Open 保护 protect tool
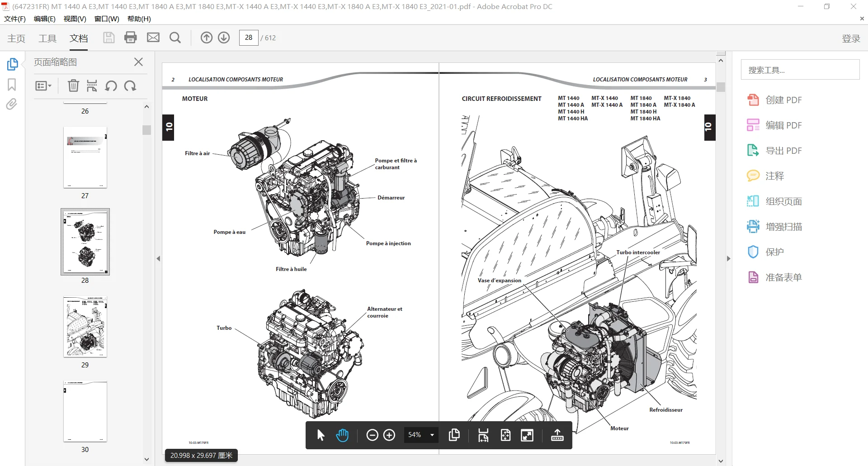 [765, 252]
